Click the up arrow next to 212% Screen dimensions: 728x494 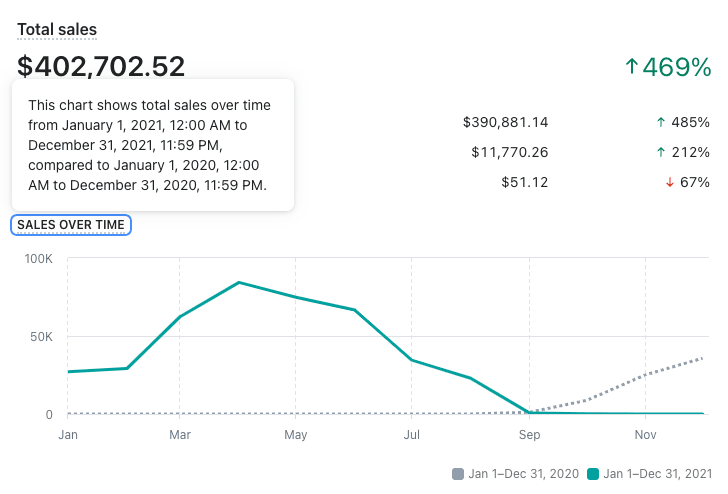pyautogui.click(x=660, y=152)
